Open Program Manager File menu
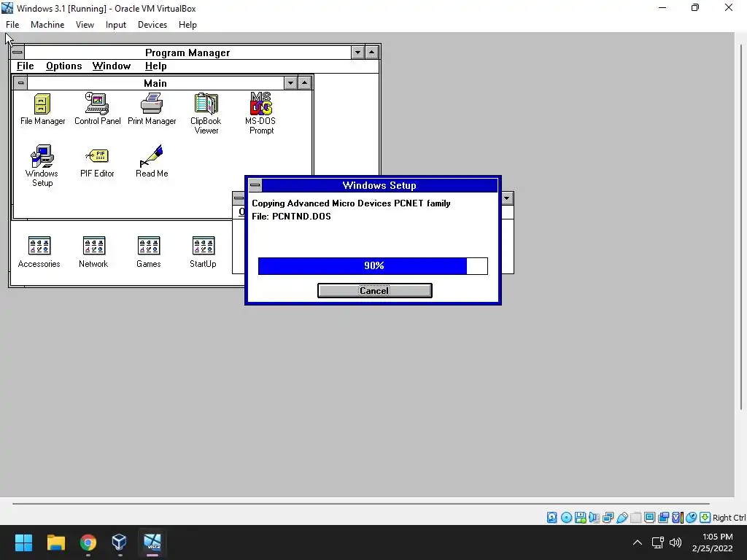Screen dimensions: 747x560 click(26, 66)
